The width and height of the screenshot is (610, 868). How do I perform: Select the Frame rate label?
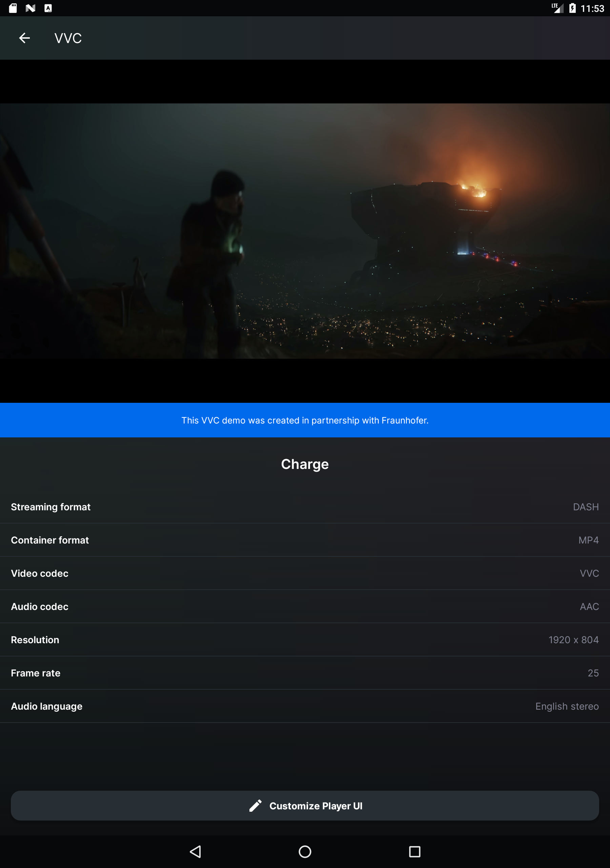click(x=36, y=673)
